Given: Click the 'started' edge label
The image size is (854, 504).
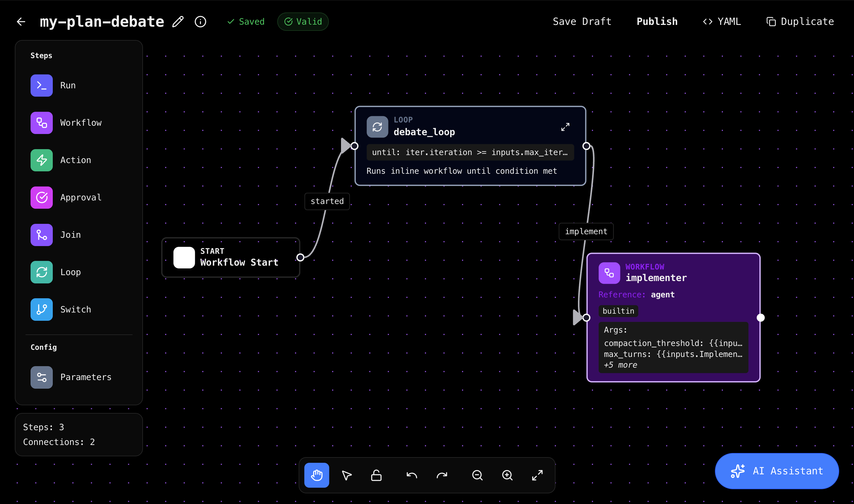Looking at the screenshot, I should [x=327, y=201].
